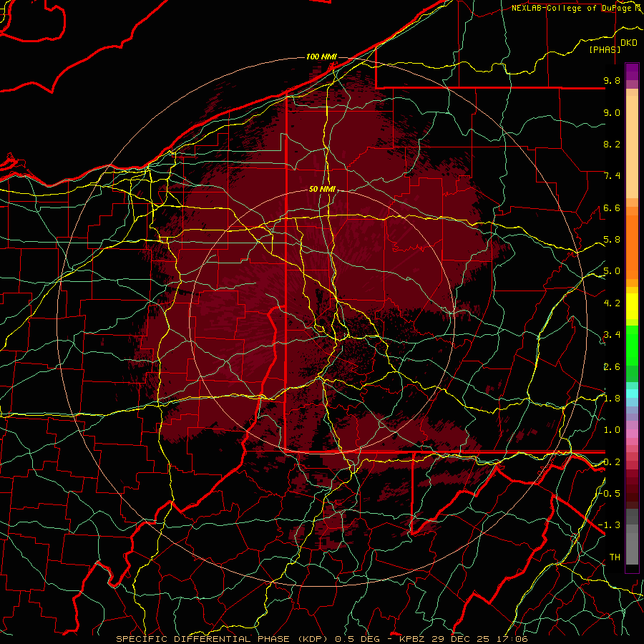
Task: Click the 2.6 value on color scale
Action: click(x=612, y=366)
